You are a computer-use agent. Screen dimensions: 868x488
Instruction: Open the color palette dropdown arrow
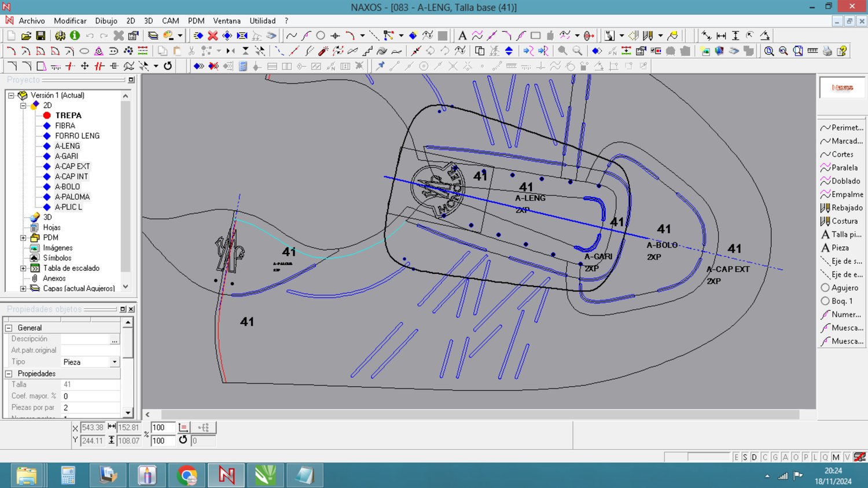pos(180,36)
